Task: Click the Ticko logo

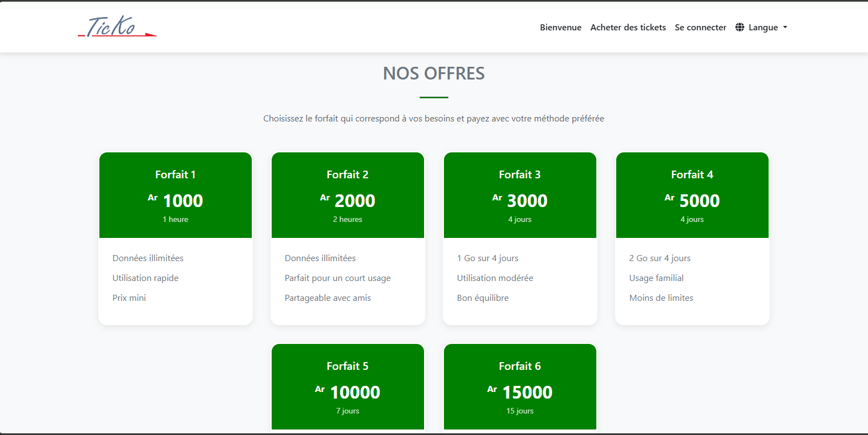Action: coord(117,26)
